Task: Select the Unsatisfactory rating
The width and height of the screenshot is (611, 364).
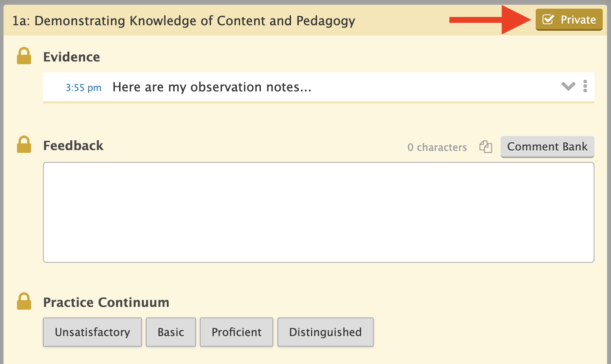Action: tap(92, 332)
